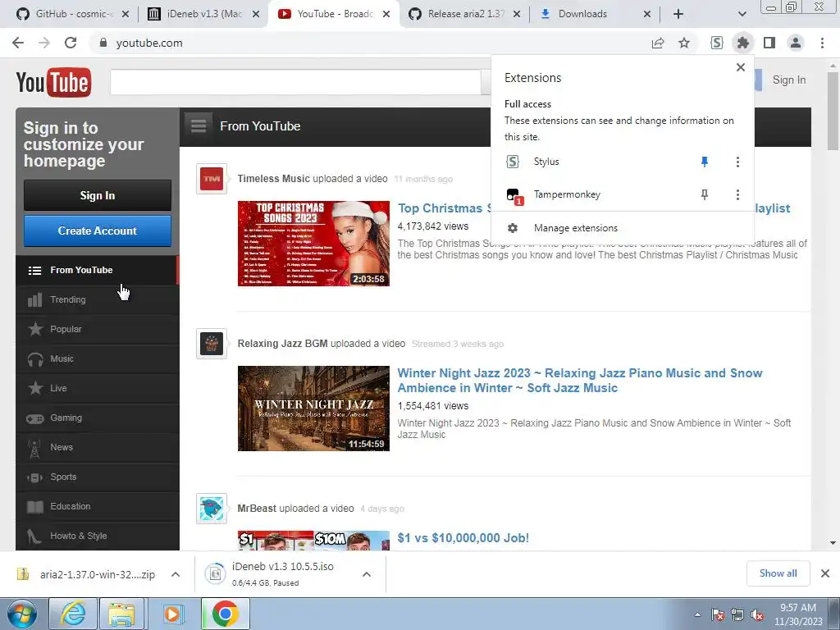Select Trending in the sidebar
The width and height of the screenshot is (840, 630).
98,299
